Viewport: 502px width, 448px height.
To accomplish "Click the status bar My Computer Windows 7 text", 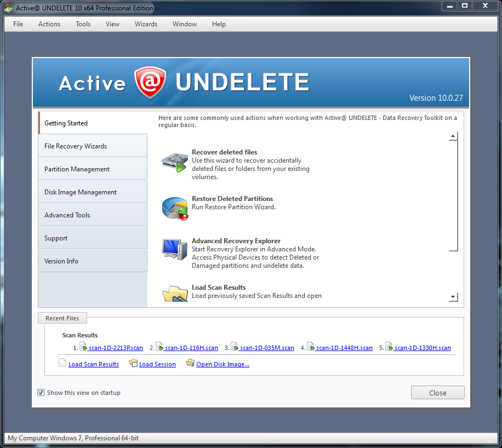I will click(x=73, y=438).
